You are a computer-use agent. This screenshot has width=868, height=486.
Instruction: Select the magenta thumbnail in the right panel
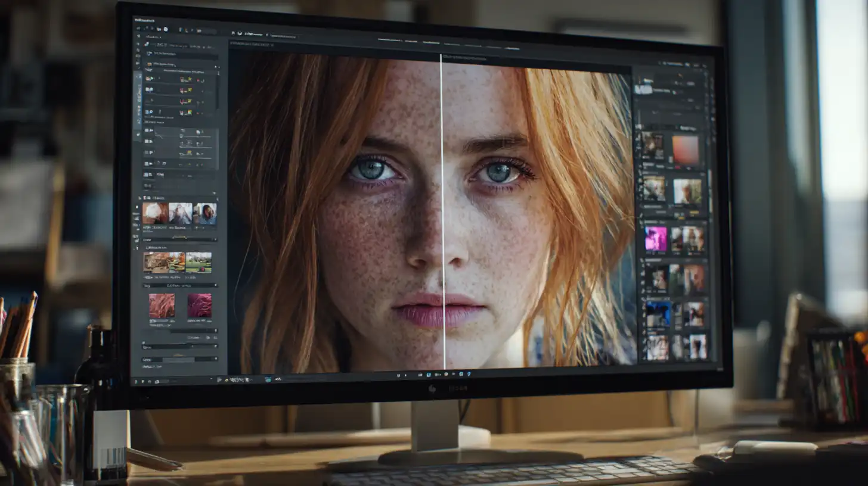(x=656, y=239)
